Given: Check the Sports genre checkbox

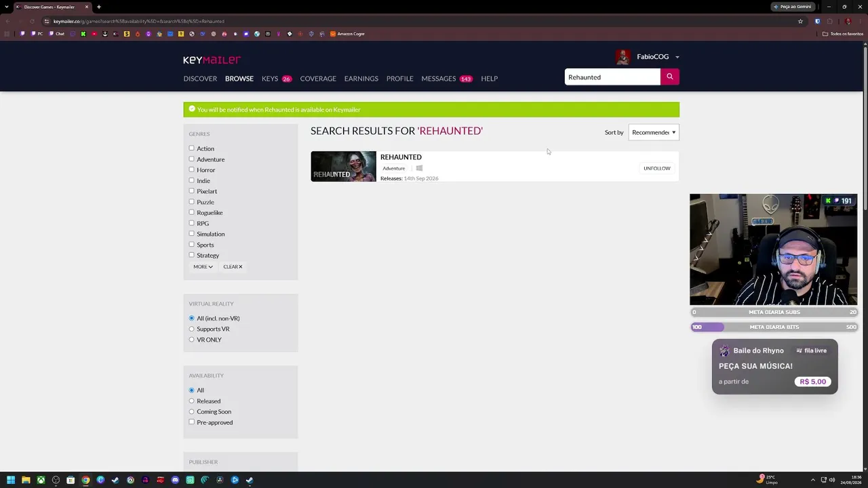Looking at the screenshot, I should [191, 244].
